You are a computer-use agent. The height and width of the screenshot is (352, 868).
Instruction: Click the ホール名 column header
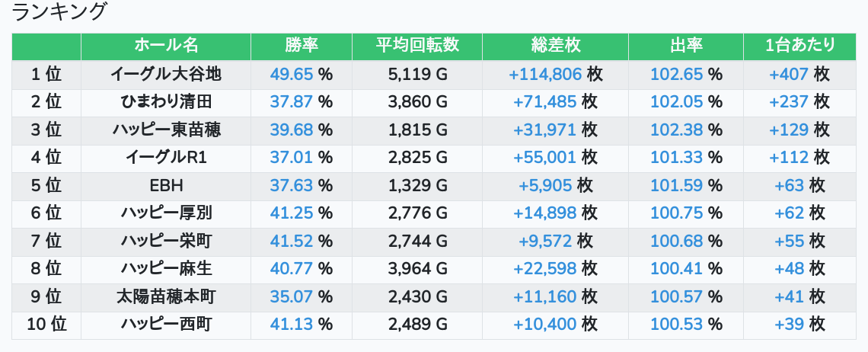pyautogui.click(x=166, y=46)
